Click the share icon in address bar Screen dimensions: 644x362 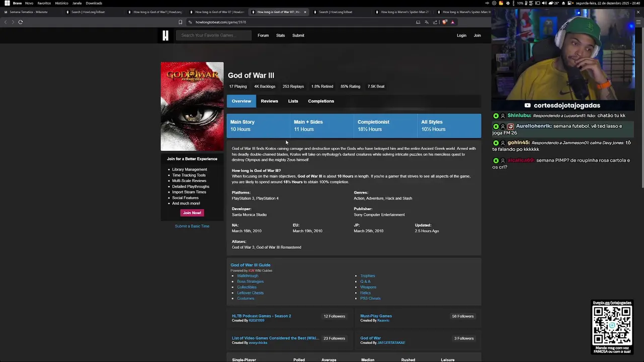point(435,22)
